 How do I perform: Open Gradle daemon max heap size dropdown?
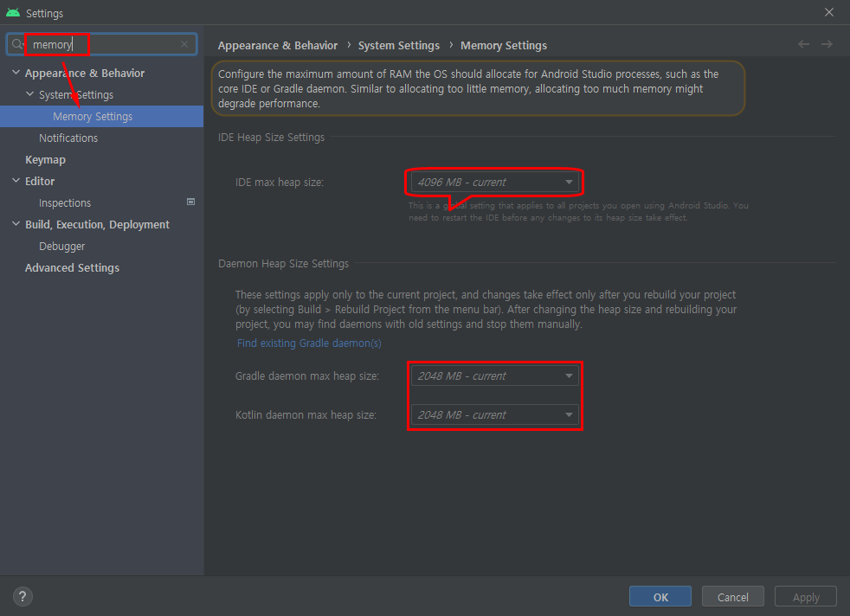click(495, 375)
